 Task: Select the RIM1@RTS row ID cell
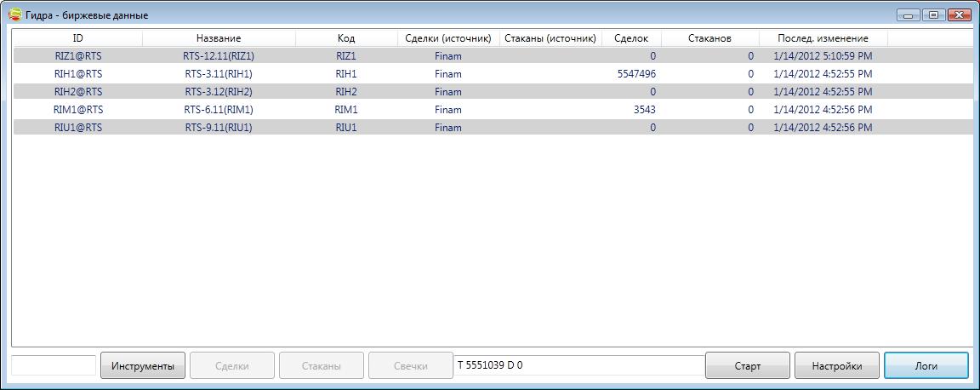[x=78, y=110]
